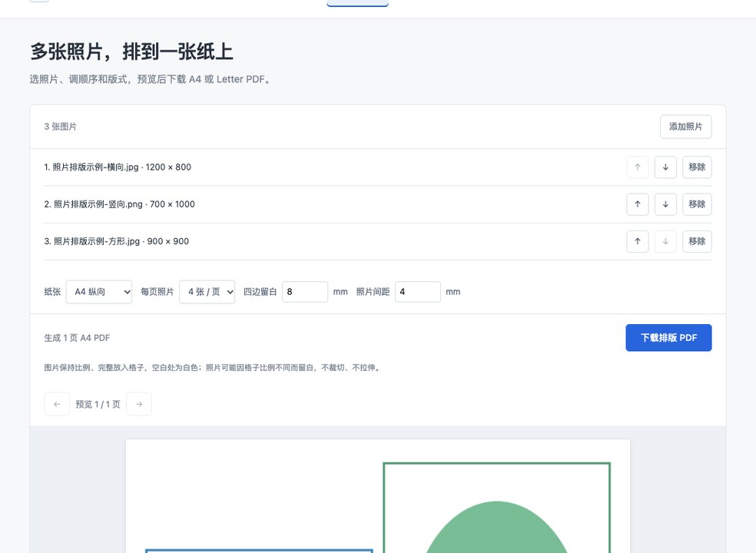The image size is (756, 553).
Task: Move photo 3 方形.jpg down
Action: [x=665, y=241]
